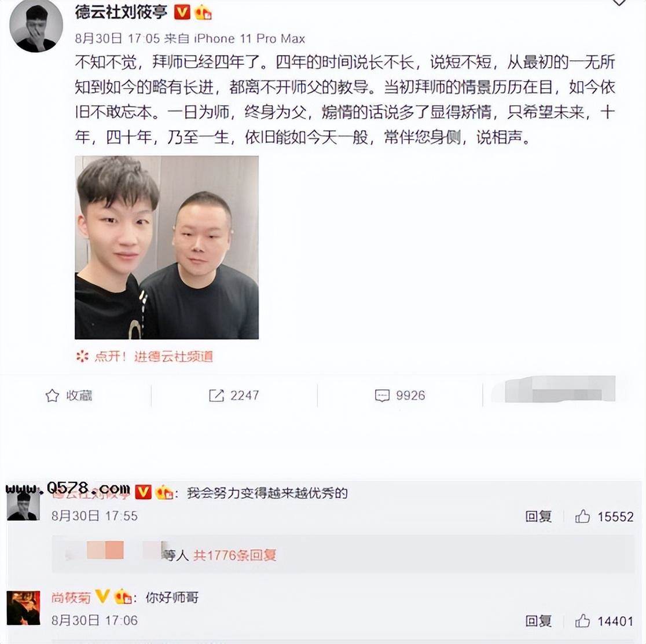
Task: Click the orange verified V badge beside poster name
Action: click(182, 13)
